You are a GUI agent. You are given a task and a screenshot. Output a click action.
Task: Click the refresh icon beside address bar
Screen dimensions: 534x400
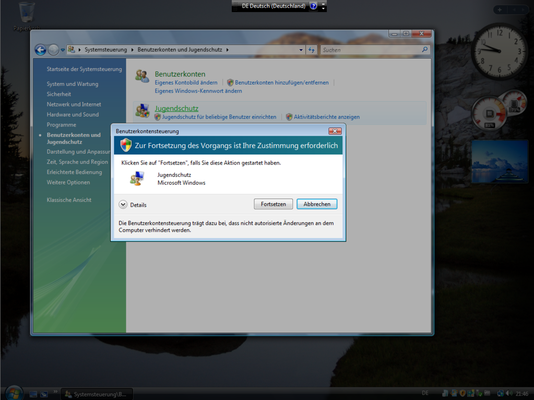311,50
